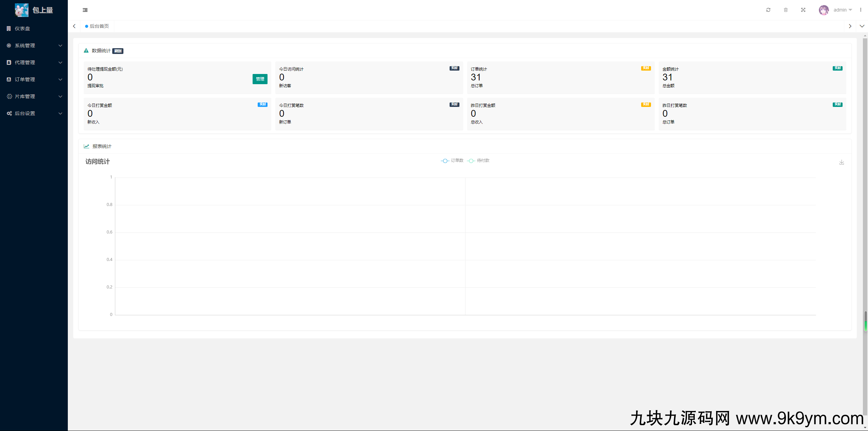Open the 片库管理 menu label
The height and width of the screenshot is (431, 868).
(x=25, y=96)
